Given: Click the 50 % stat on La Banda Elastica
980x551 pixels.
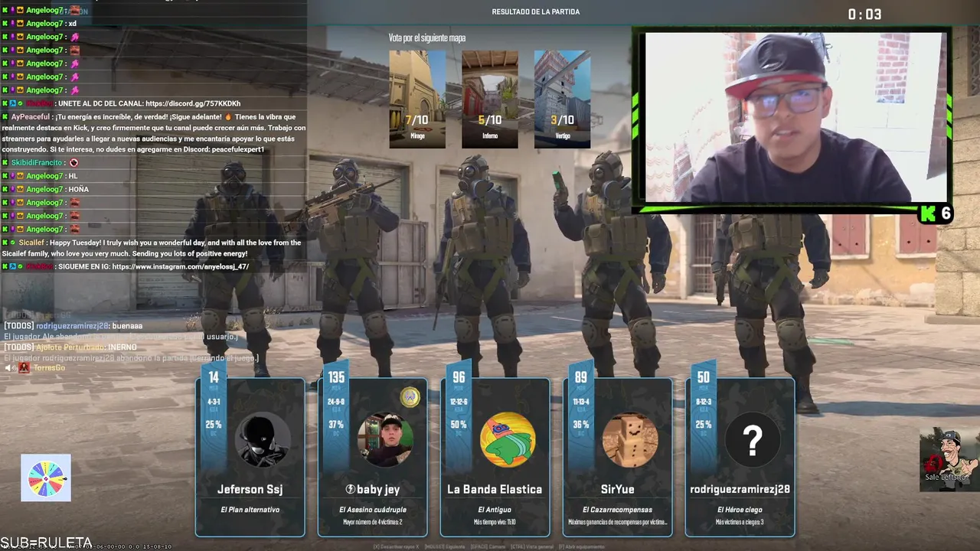Looking at the screenshot, I should pyautogui.click(x=458, y=425).
